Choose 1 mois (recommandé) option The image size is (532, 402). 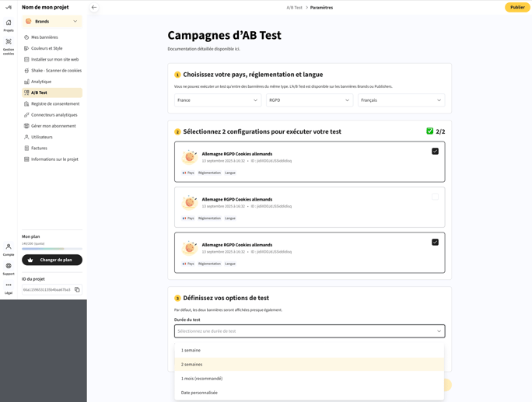310,378
